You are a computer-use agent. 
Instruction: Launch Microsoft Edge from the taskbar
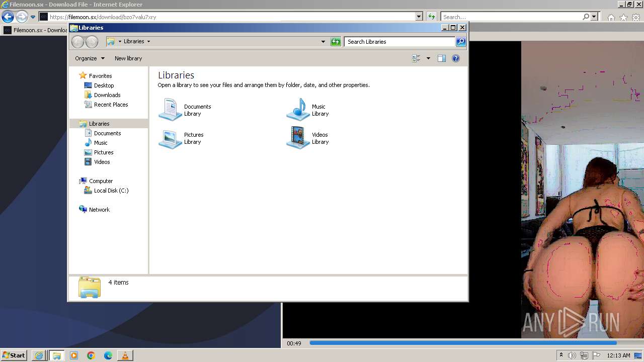point(108,355)
